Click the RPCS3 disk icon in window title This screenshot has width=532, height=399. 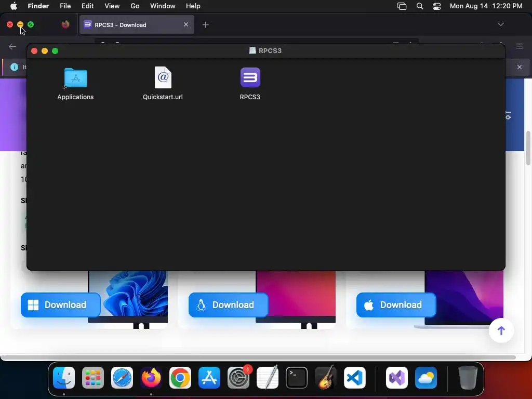tap(252, 50)
